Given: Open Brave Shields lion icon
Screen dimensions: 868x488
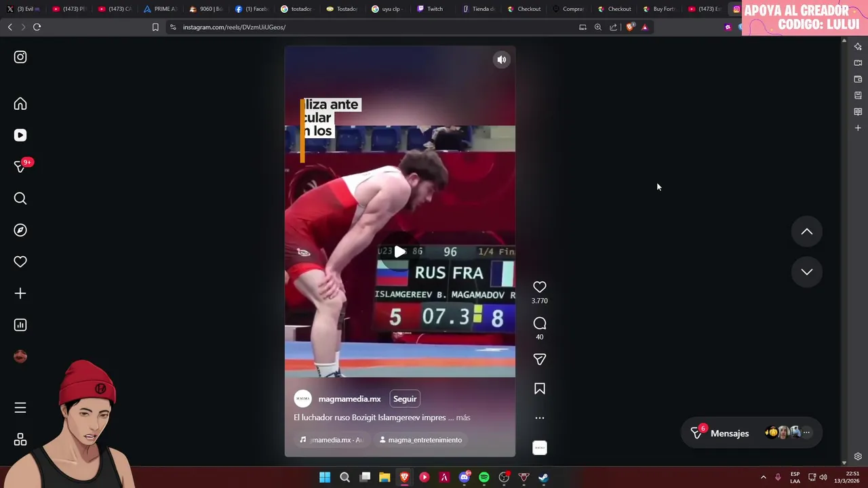Looking at the screenshot, I should pyautogui.click(x=630, y=27).
